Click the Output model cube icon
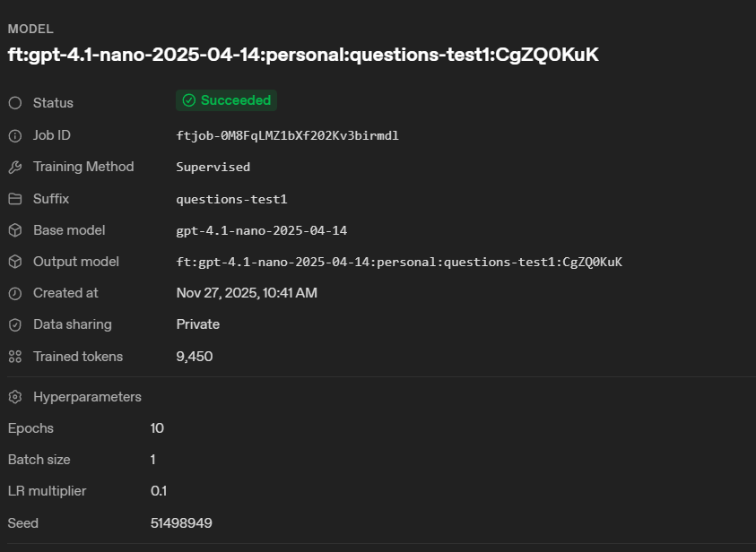 click(x=14, y=262)
